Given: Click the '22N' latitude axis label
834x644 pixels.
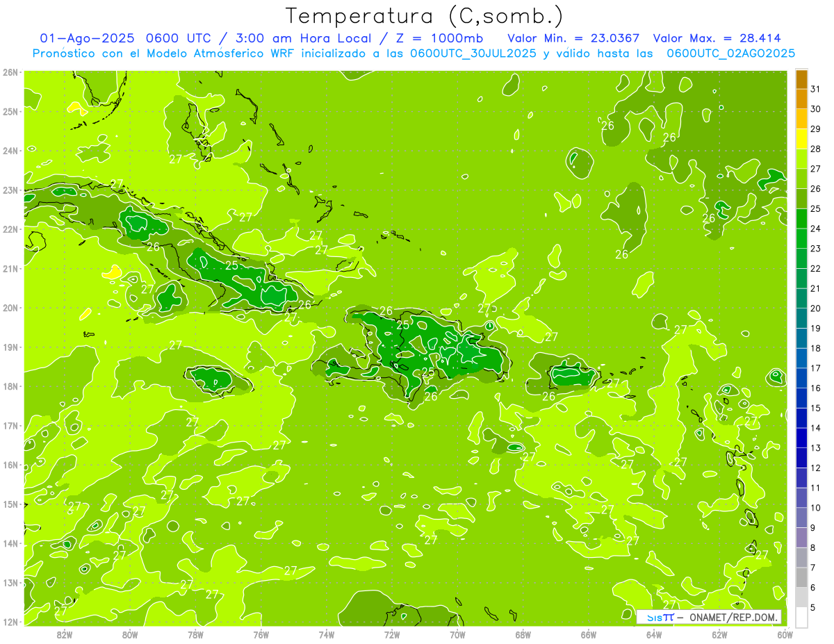Looking at the screenshot, I should [10, 229].
